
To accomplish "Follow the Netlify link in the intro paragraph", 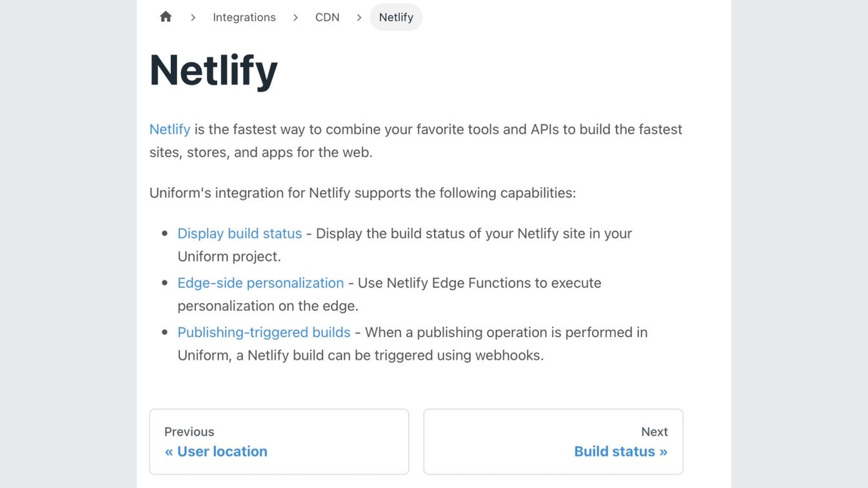I will pyautogui.click(x=170, y=129).
